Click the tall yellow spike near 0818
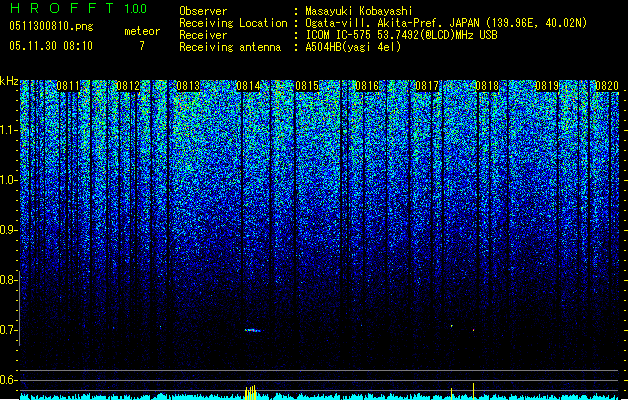Screen dimensions: 629x400 [473, 391]
